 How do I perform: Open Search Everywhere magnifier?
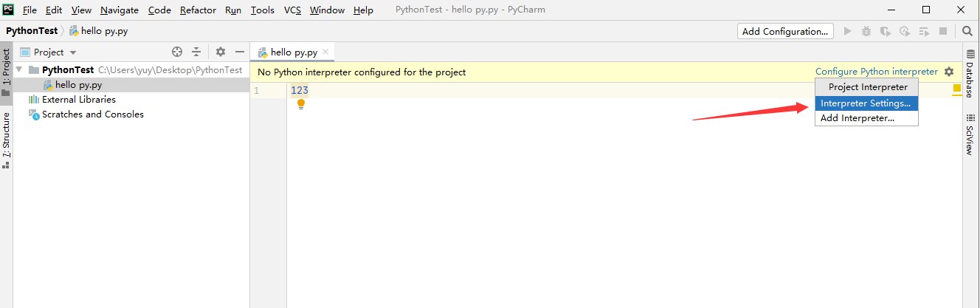[967, 31]
